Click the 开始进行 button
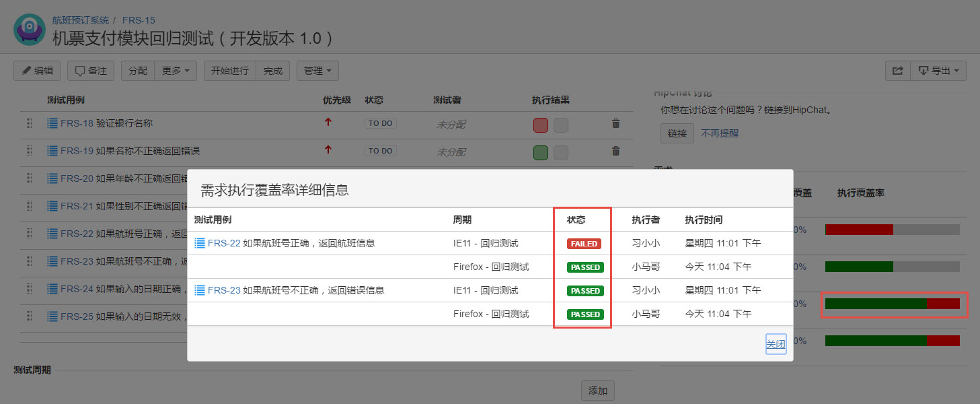 click(x=230, y=71)
